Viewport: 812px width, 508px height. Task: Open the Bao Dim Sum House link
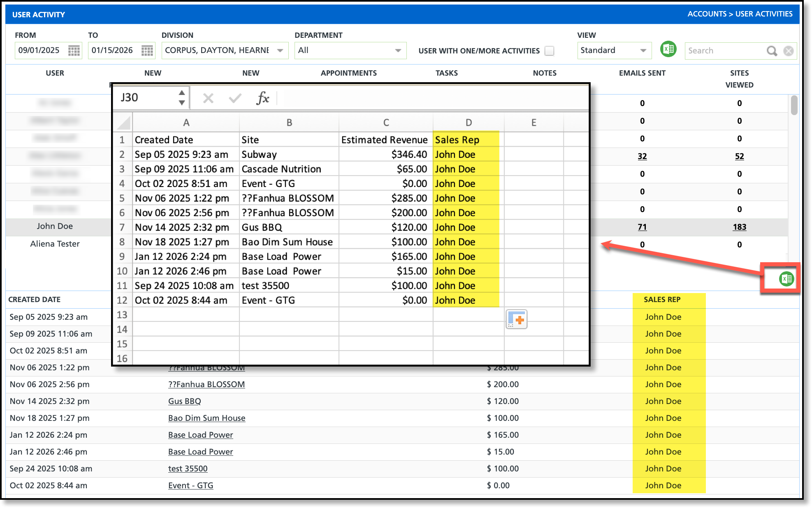[x=206, y=418]
